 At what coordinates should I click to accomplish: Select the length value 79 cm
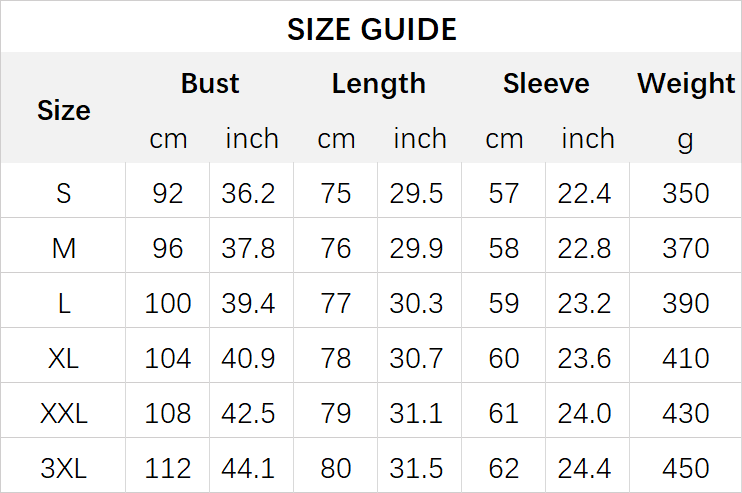coord(336,413)
